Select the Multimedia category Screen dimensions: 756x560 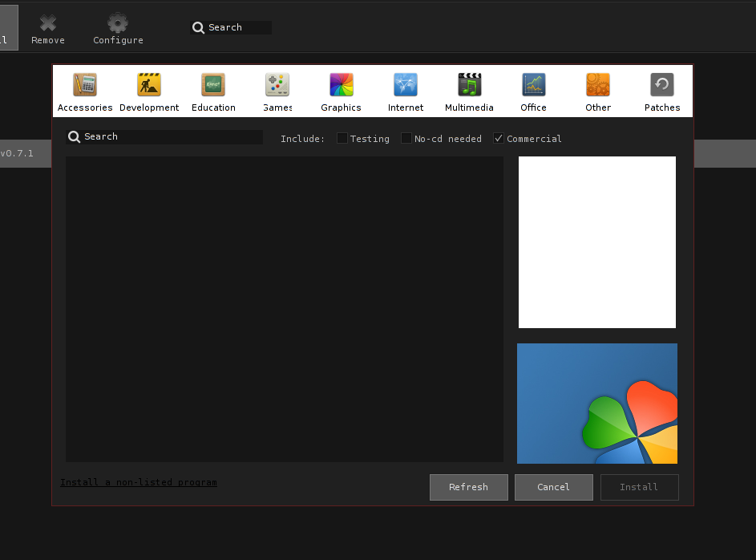469,91
